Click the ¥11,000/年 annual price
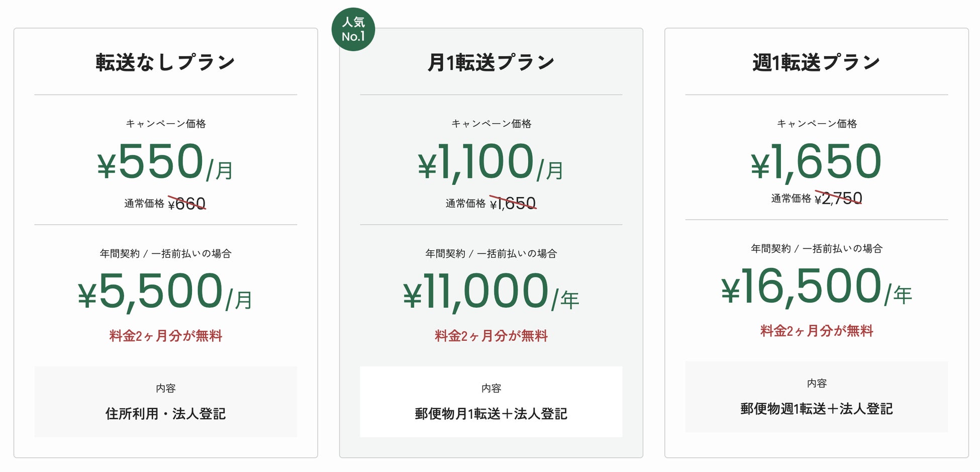Screen dimensions: 980x472 coord(491,292)
